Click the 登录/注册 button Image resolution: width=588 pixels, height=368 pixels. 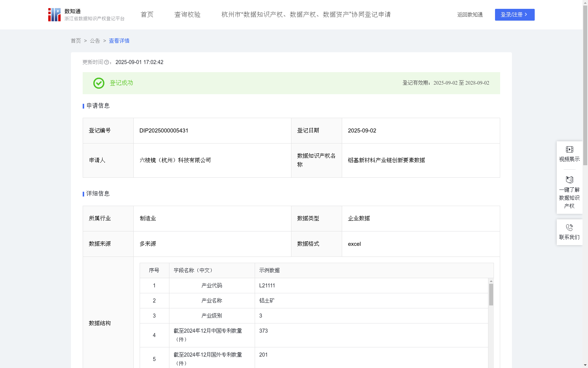click(x=514, y=15)
